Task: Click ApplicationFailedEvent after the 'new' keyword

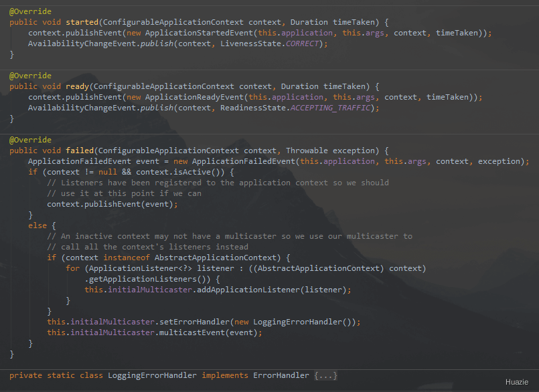Action: click(x=244, y=161)
